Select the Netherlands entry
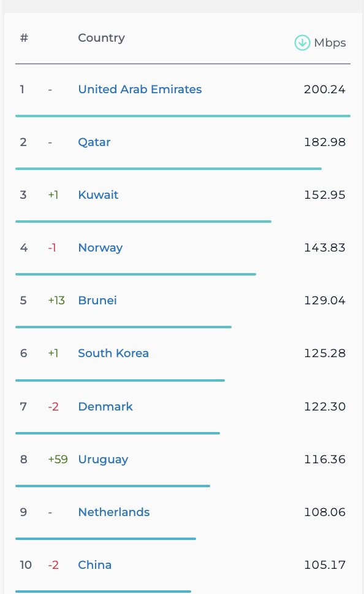This screenshot has width=364, height=594. pos(113,512)
